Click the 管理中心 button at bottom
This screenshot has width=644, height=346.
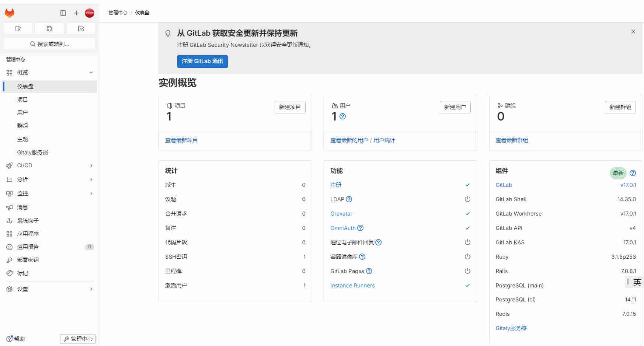(78, 339)
